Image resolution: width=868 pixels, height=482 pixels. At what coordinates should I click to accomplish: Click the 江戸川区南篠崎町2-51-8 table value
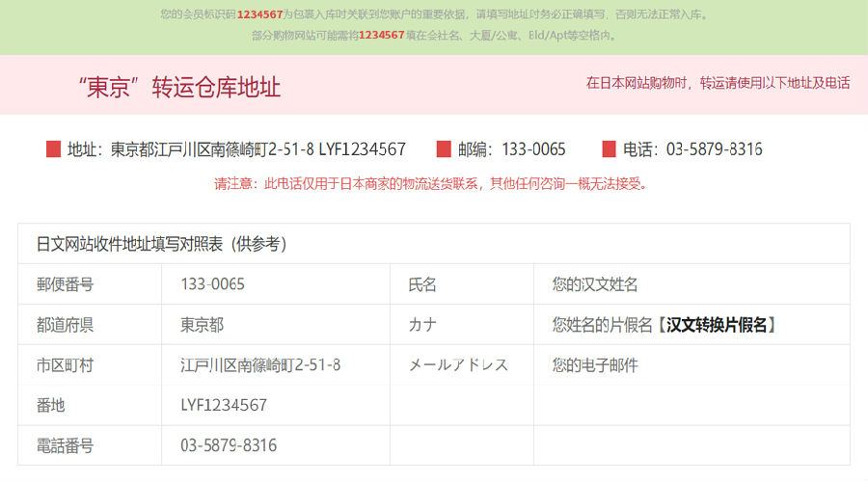pyautogui.click(x=260, y=365)
